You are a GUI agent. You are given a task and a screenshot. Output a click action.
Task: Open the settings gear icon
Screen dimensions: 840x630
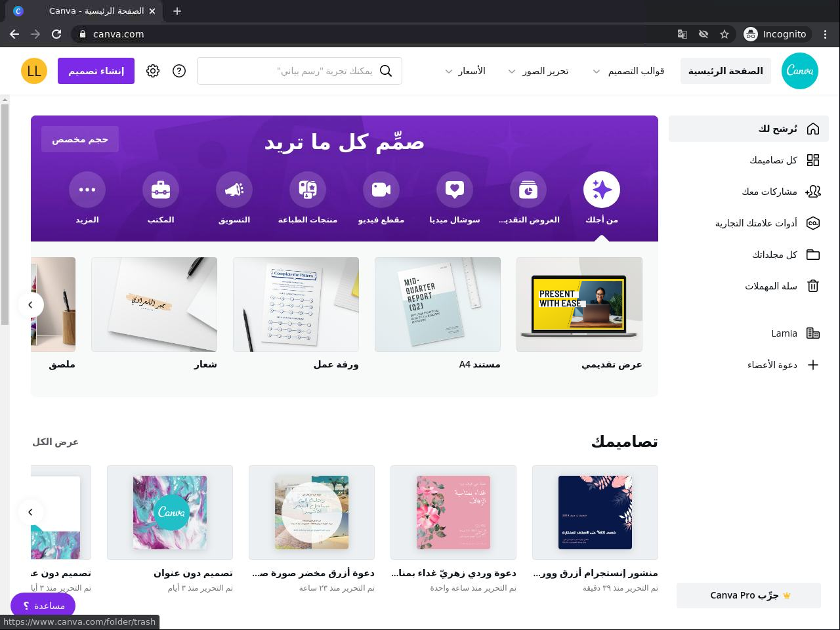[153, 71]
